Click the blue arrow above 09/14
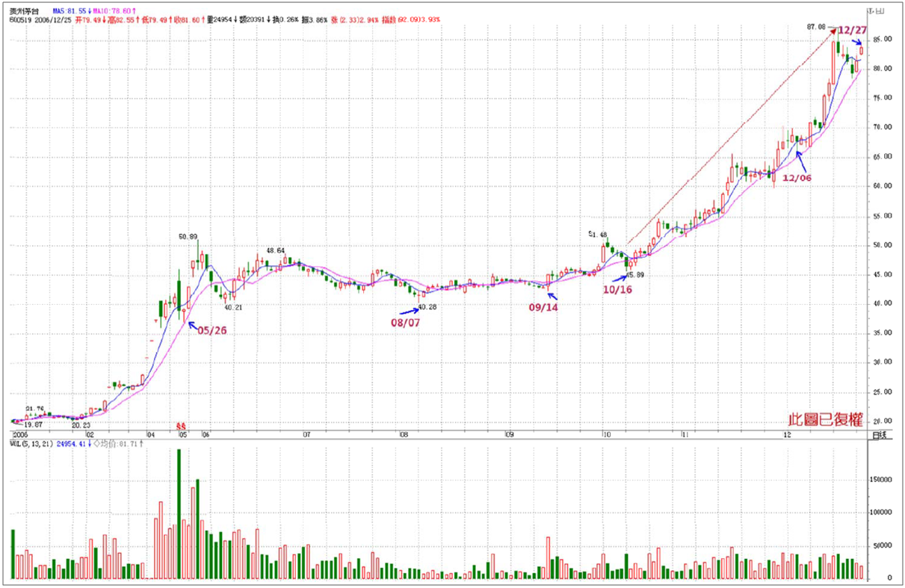The width and height of the screenshot is (905, 588). click(x=551, y=296)
